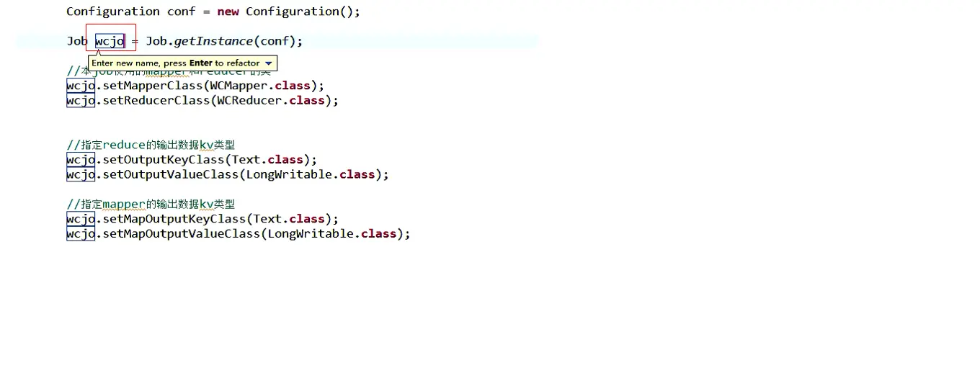Image resolution: width=980 pixels, height=386 pixels.
Task: Click LongWritable.class in setMapOutputValueClass
Action: pyautogui.click(x=332, y=234)
